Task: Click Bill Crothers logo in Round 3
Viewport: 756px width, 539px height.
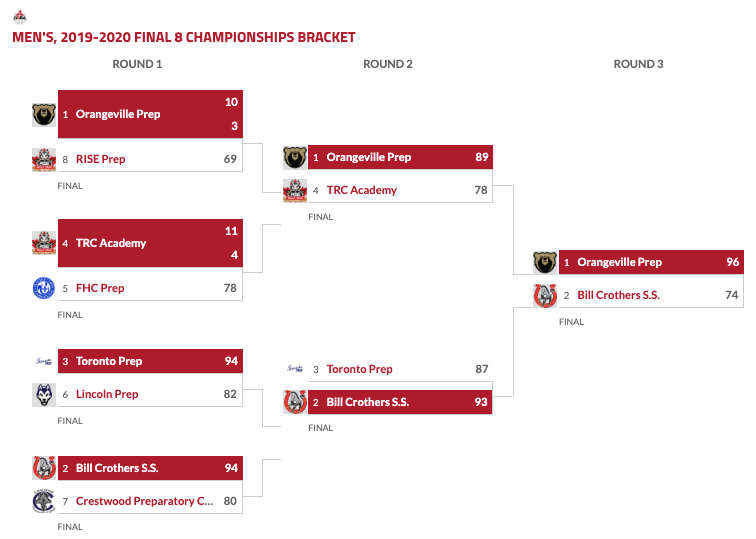Action: pyautogui.click(x=544, y=295)
